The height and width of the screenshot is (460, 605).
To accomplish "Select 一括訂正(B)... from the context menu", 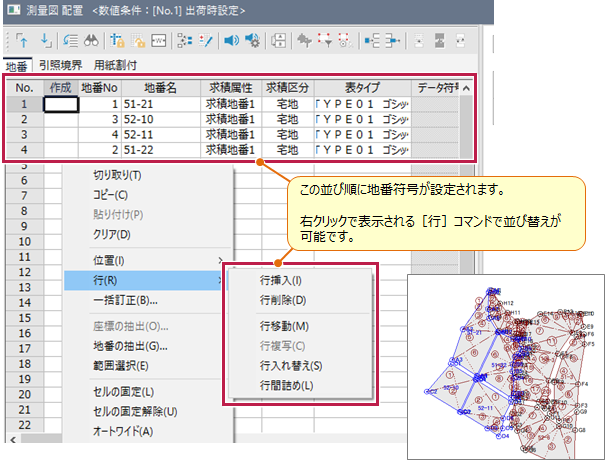I will 117,300.
